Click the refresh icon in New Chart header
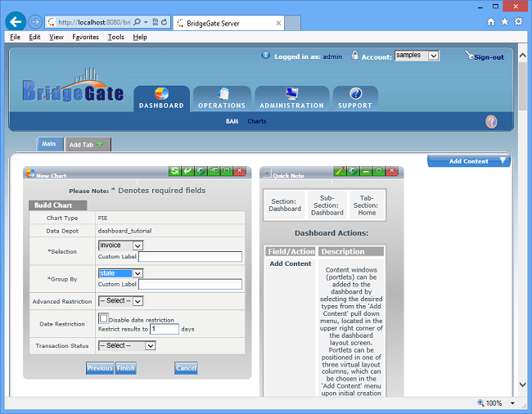The width and height of the screenshot is (532, 414). click(174, 171)
